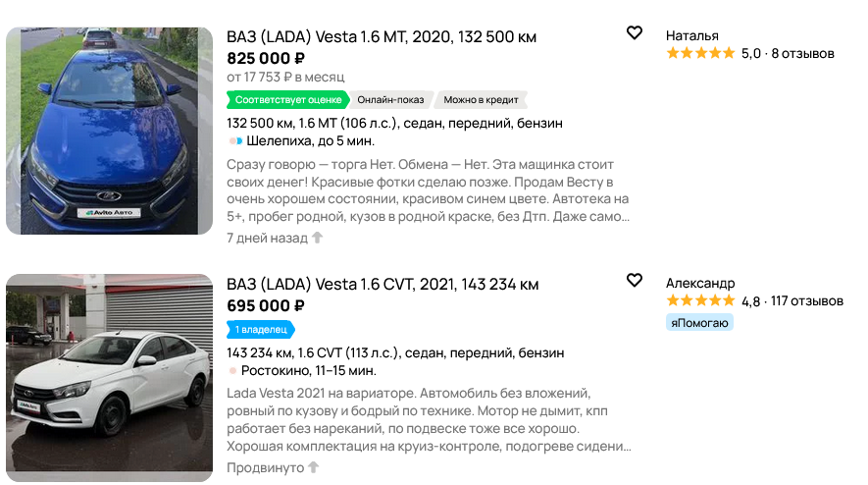This screenshot has width=868, height=485.
Task: Open listing title Vesta 1.6 MT, 2020
Action: pyautogui.click(x=382, y=37)
